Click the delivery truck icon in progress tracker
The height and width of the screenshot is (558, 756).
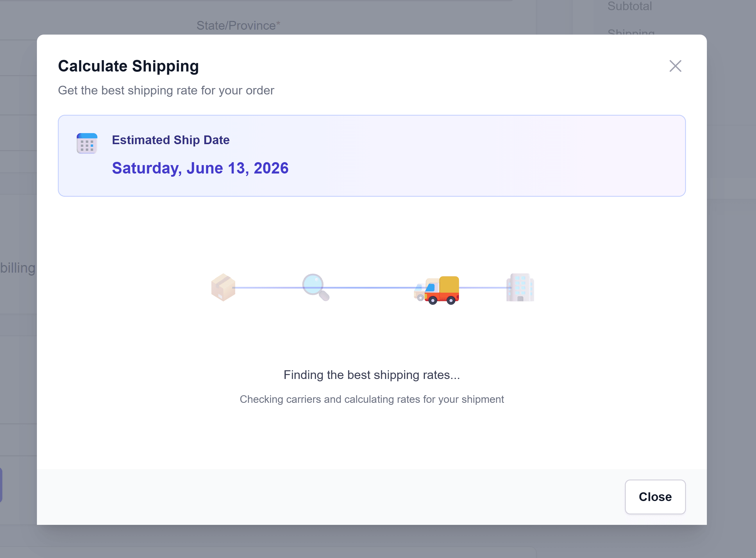[442, 291]
